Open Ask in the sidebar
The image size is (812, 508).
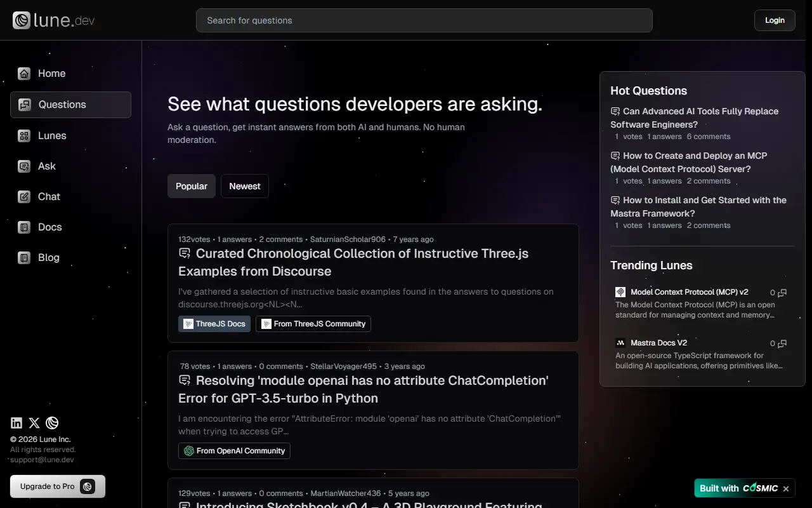point(70,166)
